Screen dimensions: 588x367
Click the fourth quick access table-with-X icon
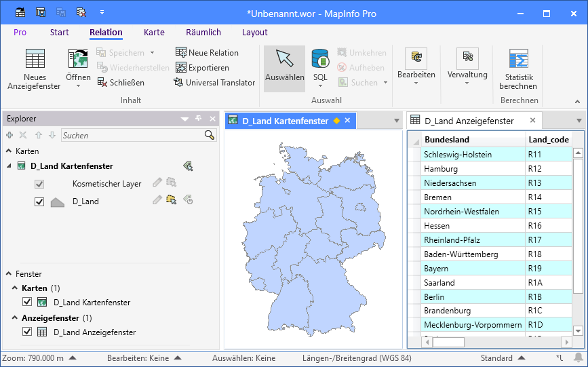point(81,13)
